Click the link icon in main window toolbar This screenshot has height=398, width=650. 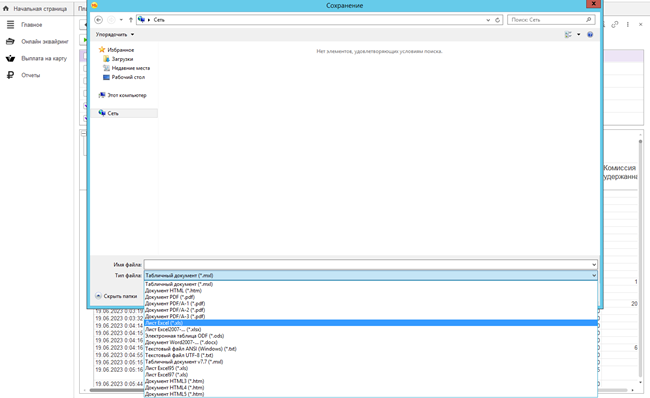(615, 25)
